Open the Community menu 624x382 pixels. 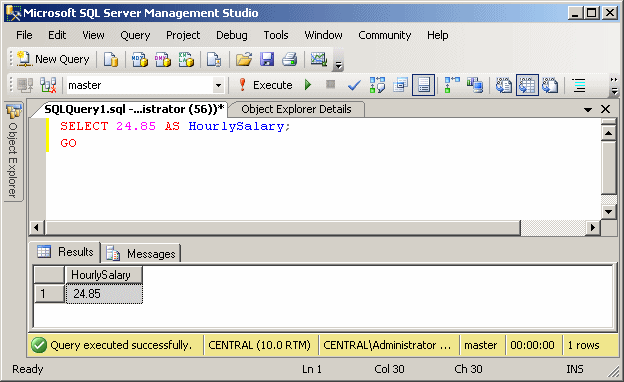(x=384, y=35)
